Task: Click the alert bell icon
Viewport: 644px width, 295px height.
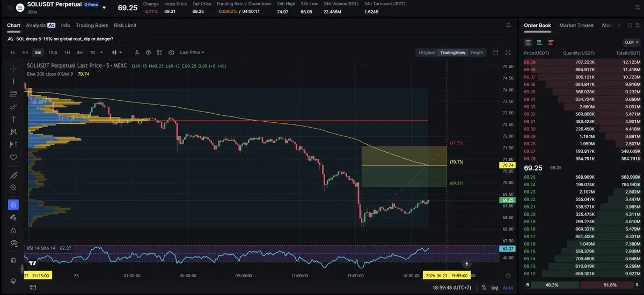Action: 508,25
